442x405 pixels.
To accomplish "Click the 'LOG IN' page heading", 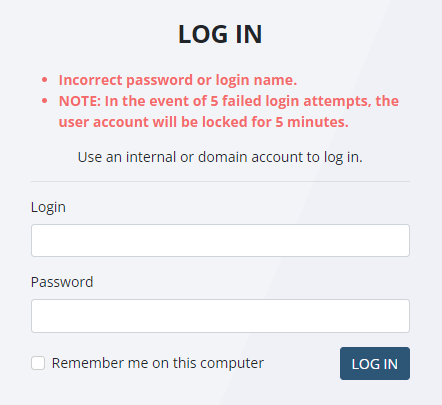I will [220, 34].
